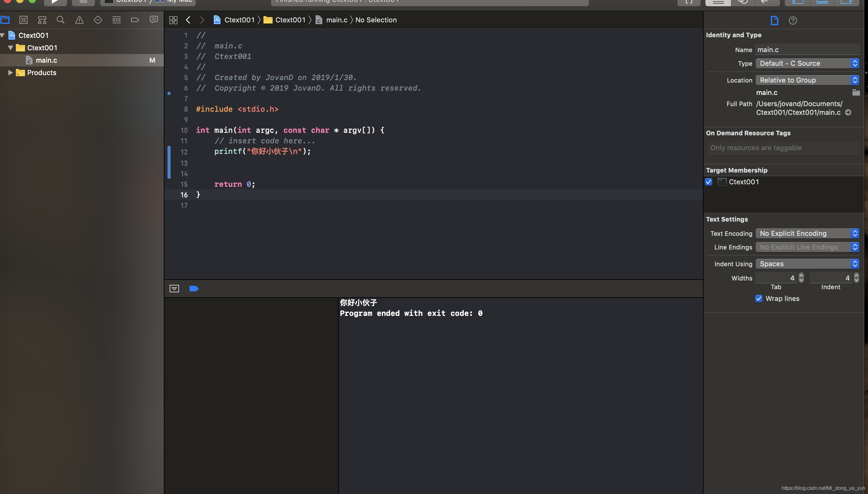Click the Ctext001 target icon in membership
Image resolution: width=868 pixels, height=494 pixels.
point(722,182)
